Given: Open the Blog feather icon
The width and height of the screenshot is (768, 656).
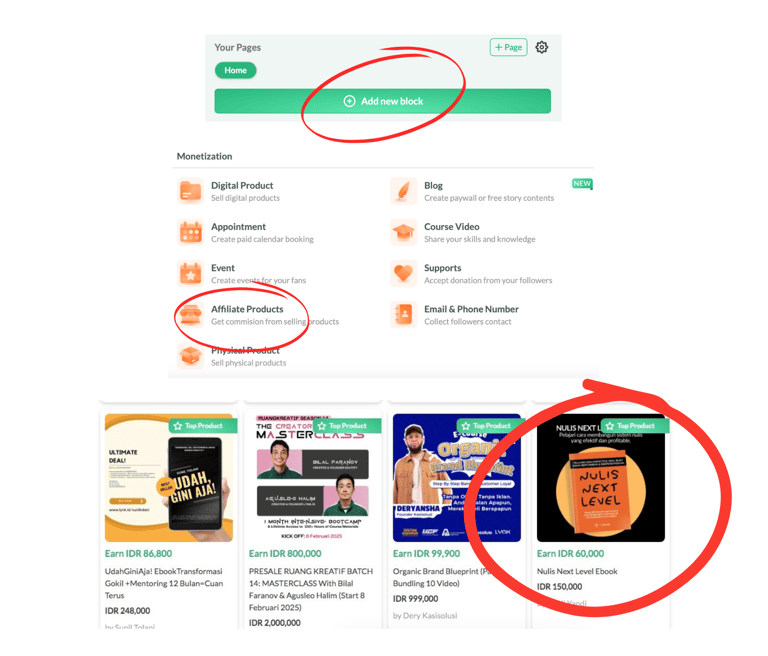Looking at the screenshot, I should point(404,191).
